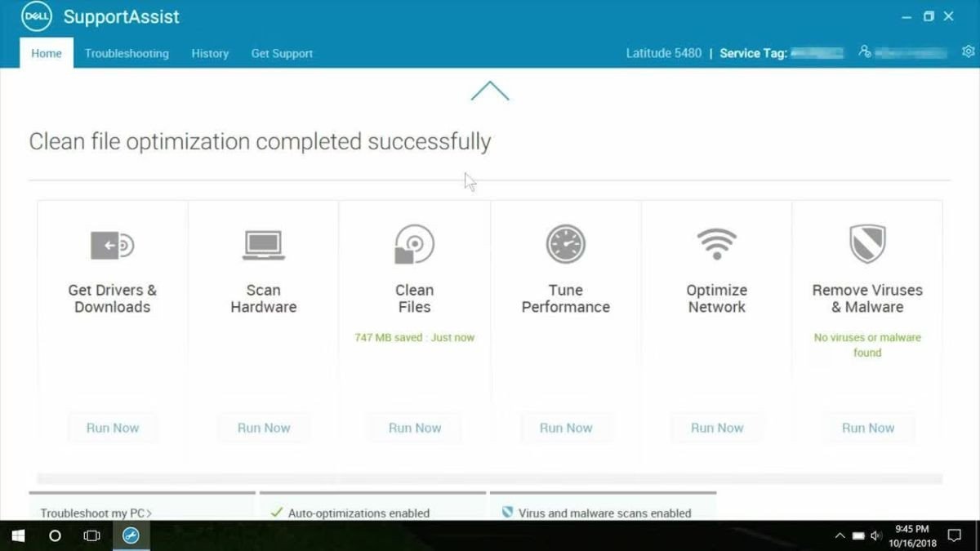Click the Optimize Network wifi icon
The width and height of the screenshot is (980, 551).
(716, 243)
